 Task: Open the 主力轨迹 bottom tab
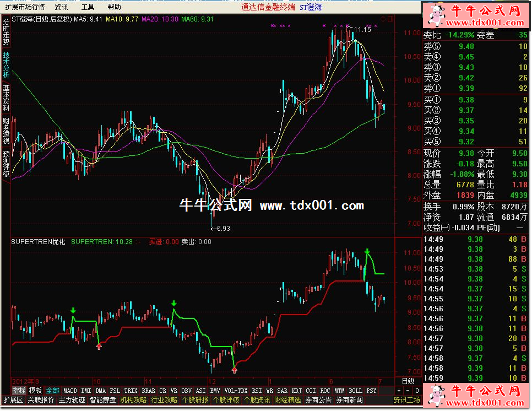pyautogui.click(x=72, y=400)
